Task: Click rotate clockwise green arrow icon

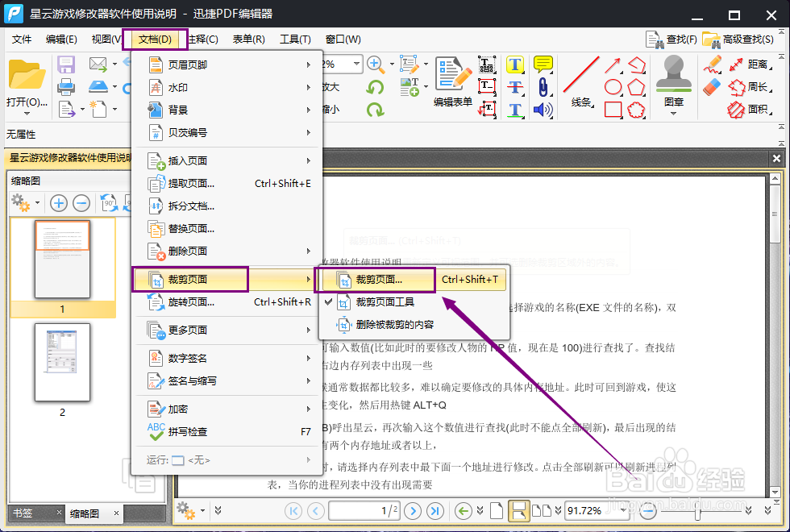Action: (x=376, y=110)
